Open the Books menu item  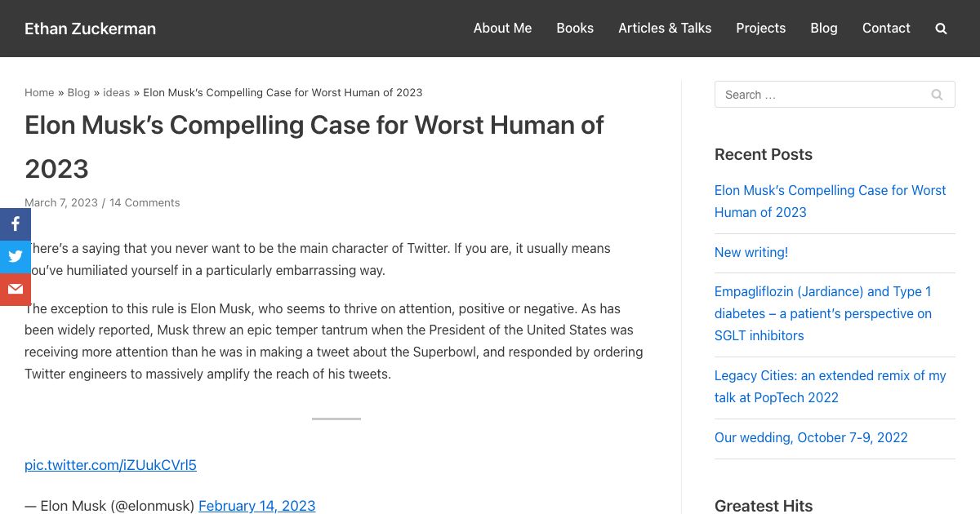click(x=575, y=28)
